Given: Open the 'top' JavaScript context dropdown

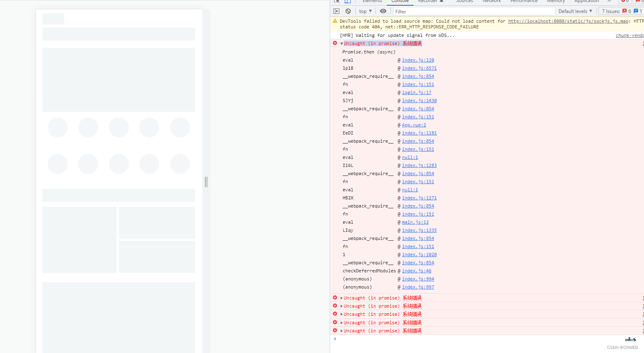Looking at the screenshot, I should pyautogui.click(x=365, y=11).
